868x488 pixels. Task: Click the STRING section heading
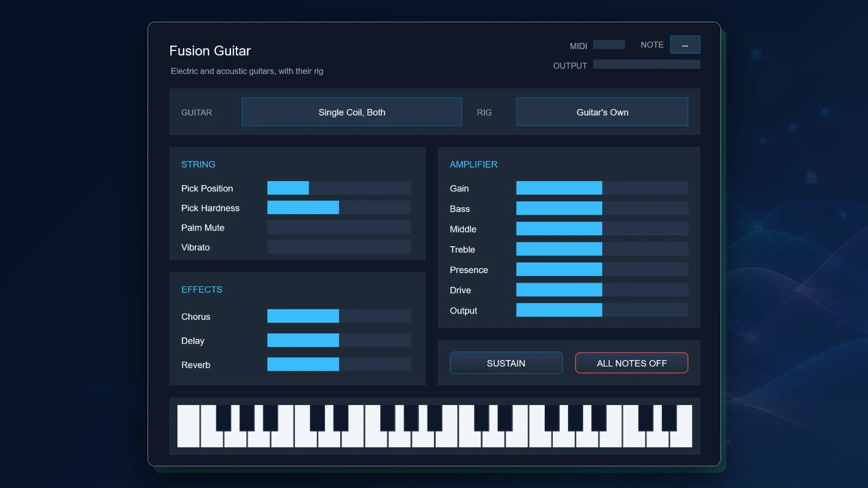click(198, 164)
